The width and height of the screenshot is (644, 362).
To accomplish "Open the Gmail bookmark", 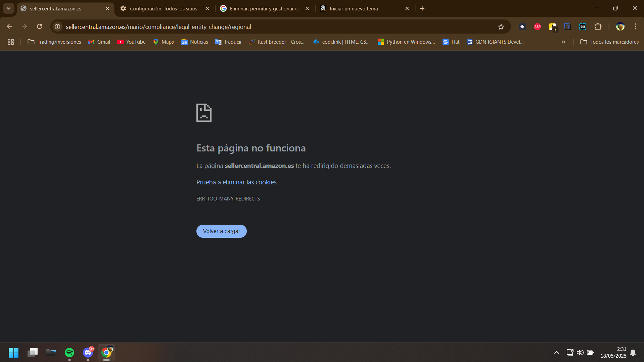I will click(x=99, y=42).
